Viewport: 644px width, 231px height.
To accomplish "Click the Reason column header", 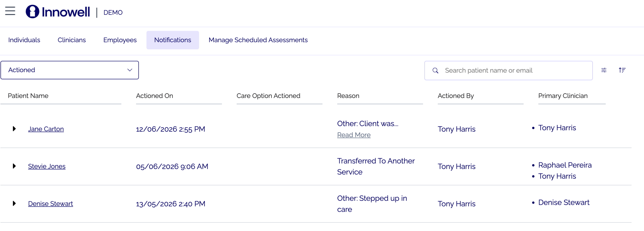I will [348, 96].
